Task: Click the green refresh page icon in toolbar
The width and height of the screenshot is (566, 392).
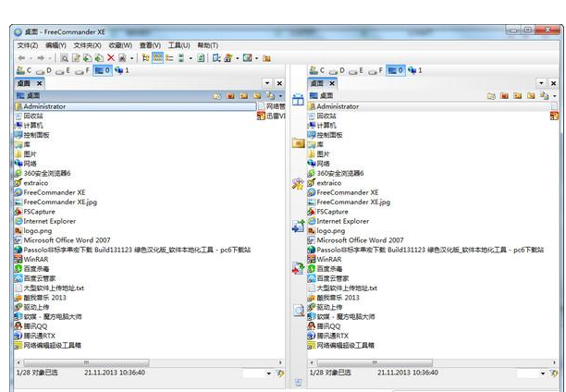Action: 201,58
